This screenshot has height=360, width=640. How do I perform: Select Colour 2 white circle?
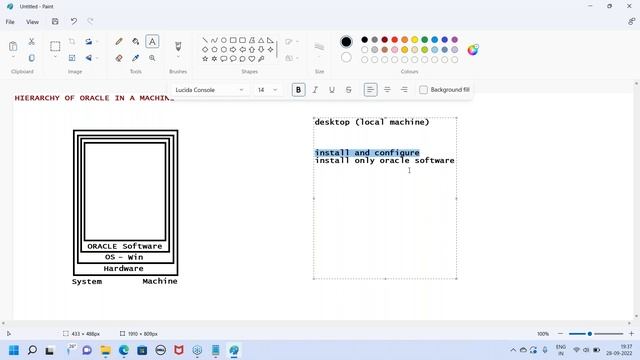tap(346, 58)
